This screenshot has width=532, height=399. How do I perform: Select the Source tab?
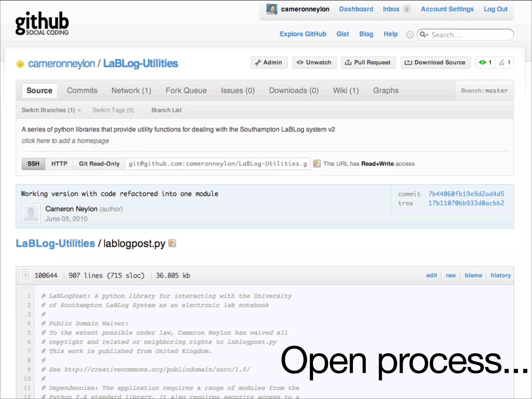pyautogui.click(x=39, y=90)
